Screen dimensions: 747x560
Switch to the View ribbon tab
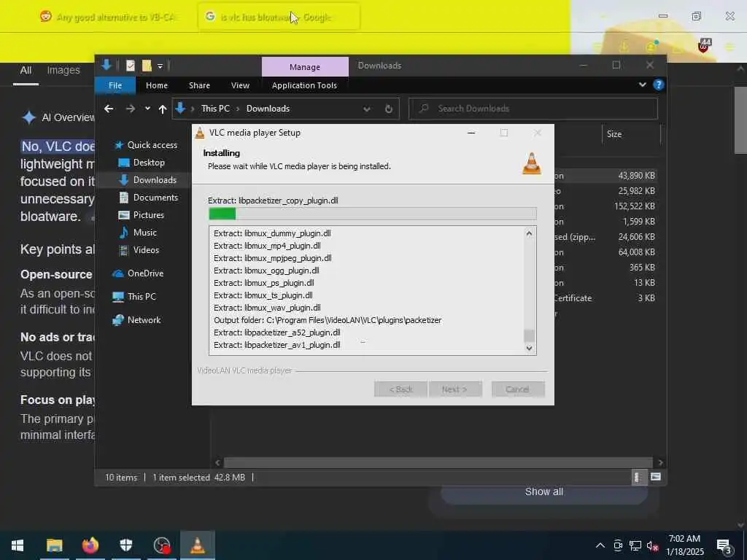coord(240,85)
